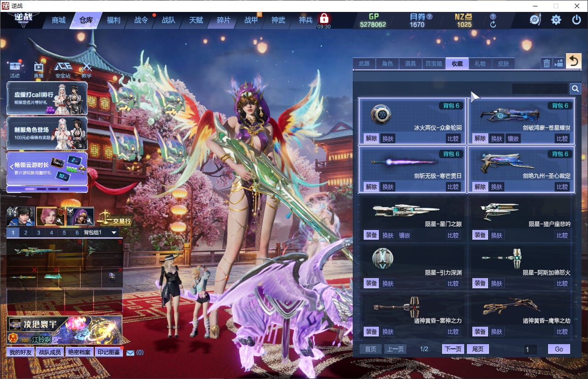Click the Go page jump button
The width and height of the screenshot is (588, 379).
click(559, 349)
